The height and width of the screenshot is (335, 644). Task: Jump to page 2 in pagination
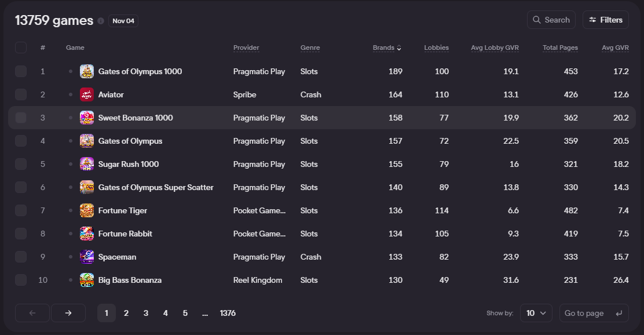click(126, 313)
